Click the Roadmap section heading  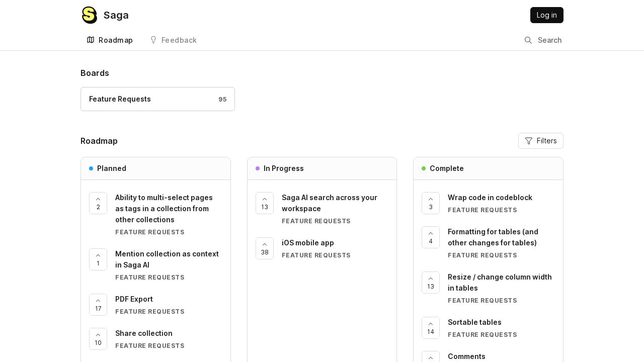(x=99, y=141)
